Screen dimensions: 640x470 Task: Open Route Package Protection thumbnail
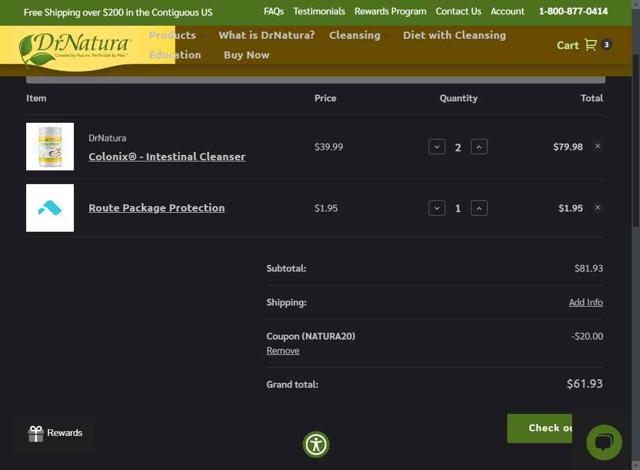pyautogui.click(x=50, y=208)
